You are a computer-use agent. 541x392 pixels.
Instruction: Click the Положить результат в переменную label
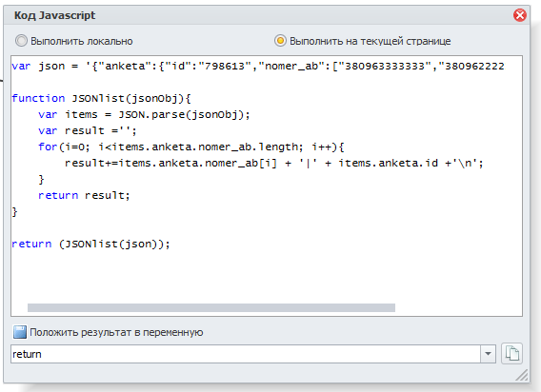(x=116, y=332)
